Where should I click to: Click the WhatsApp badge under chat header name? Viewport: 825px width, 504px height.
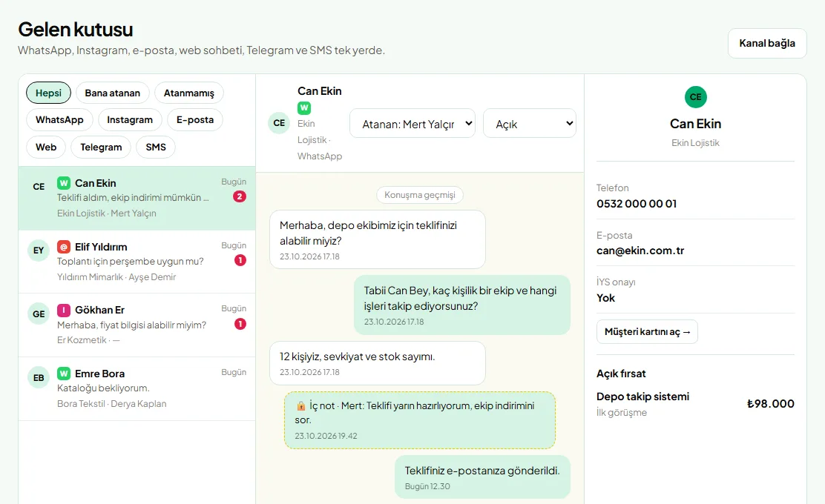click(x=304, y=107)
